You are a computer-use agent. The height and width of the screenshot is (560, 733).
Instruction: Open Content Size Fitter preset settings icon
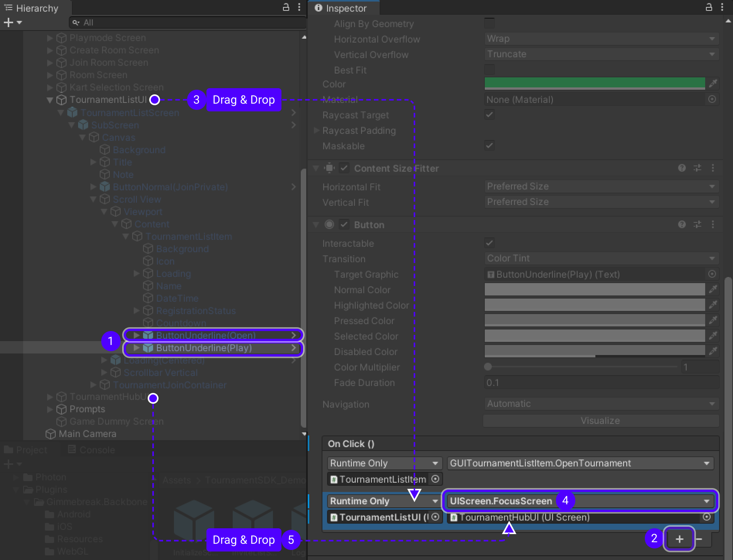(x=697, y=168)
